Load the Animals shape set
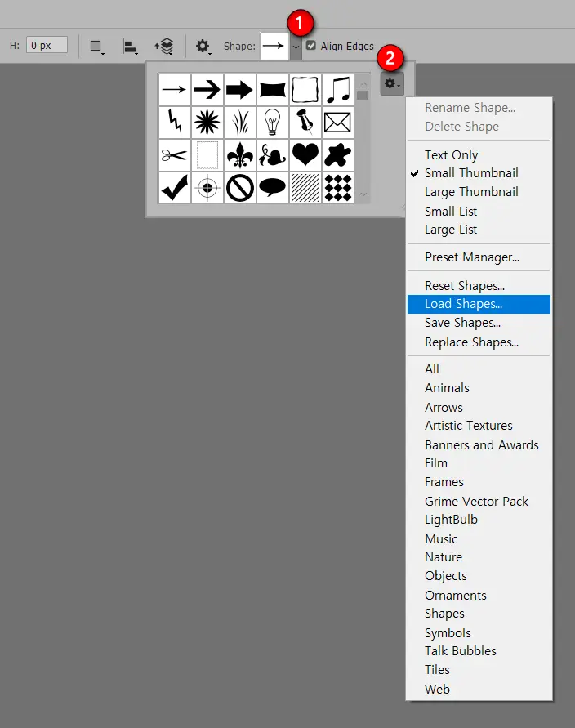Viewport: 575px width, 728px height. tap(479, 388)
